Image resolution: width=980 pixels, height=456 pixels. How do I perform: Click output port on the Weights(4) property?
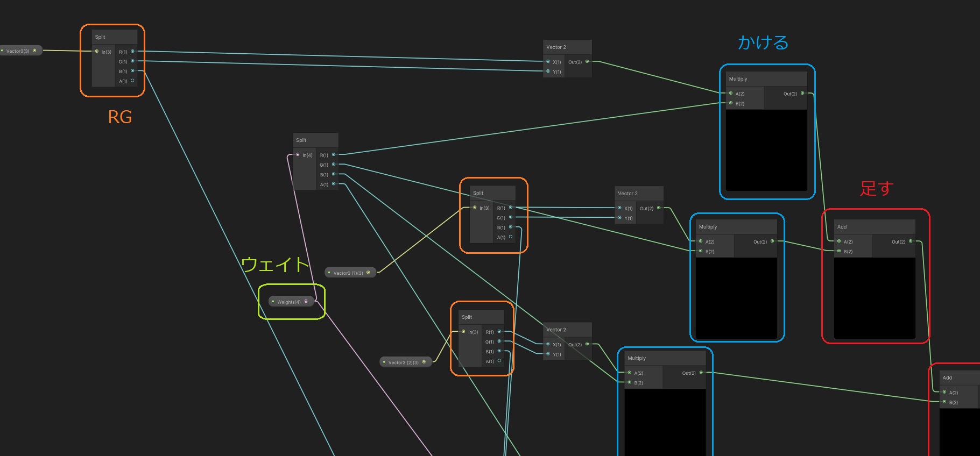pos(306,302)
